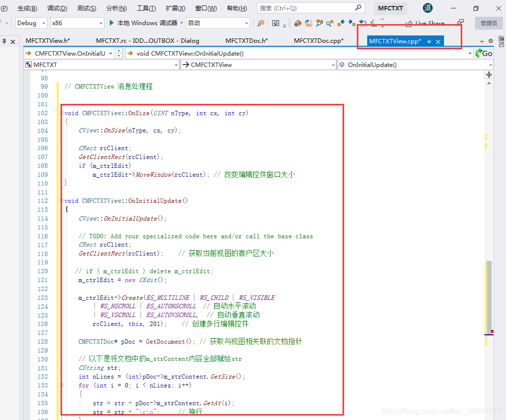506x420 pixels.
Task: Open the Debug configuration dropdown
Action: (x=31, y=23)
